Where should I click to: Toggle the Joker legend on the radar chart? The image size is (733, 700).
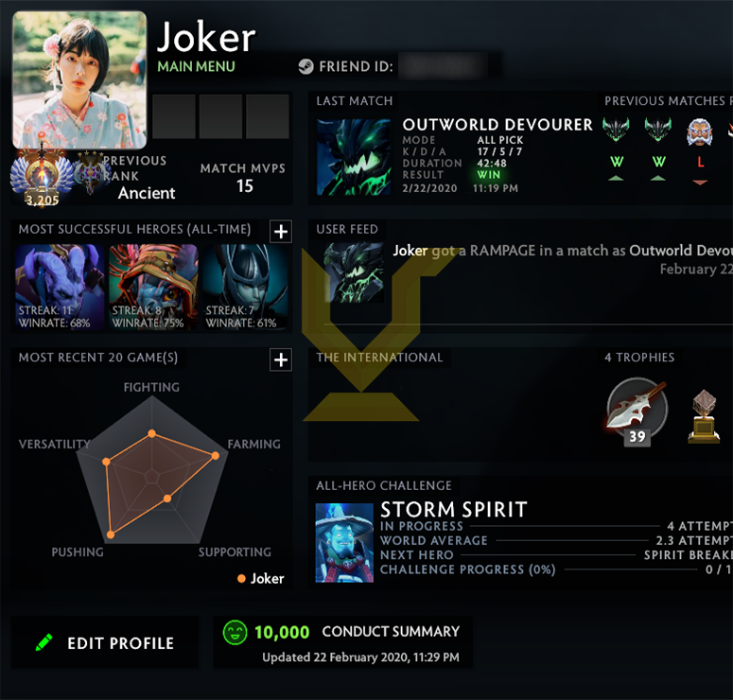(x=261, y=578)
